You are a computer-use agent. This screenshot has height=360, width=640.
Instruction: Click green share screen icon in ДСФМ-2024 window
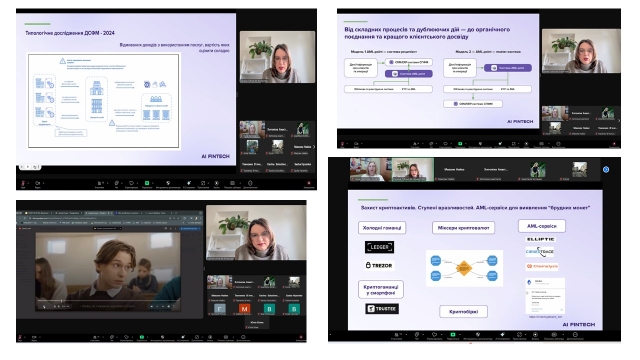pyautogui.click(x=147, y=183)
